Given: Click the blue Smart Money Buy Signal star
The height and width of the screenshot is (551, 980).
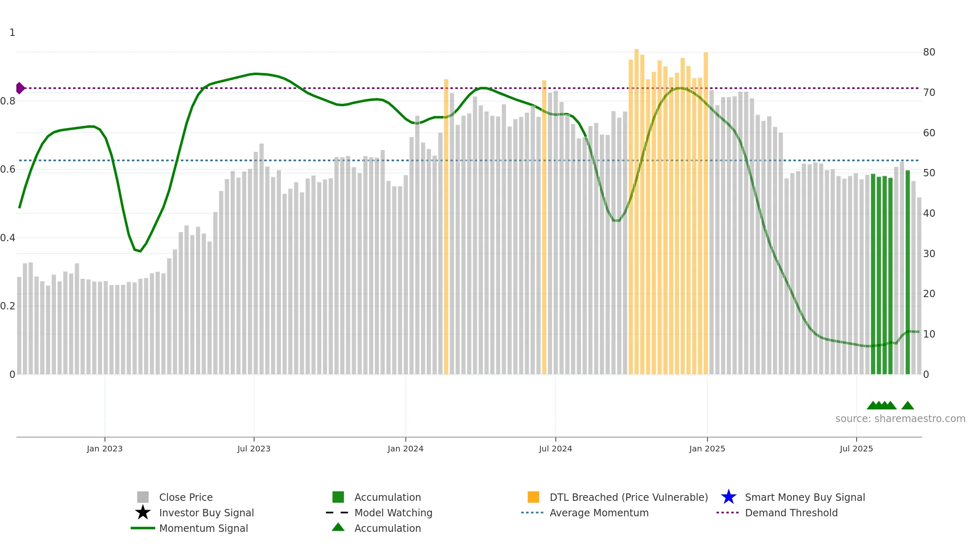Looking at the screenshot, I should click(728, 497).
